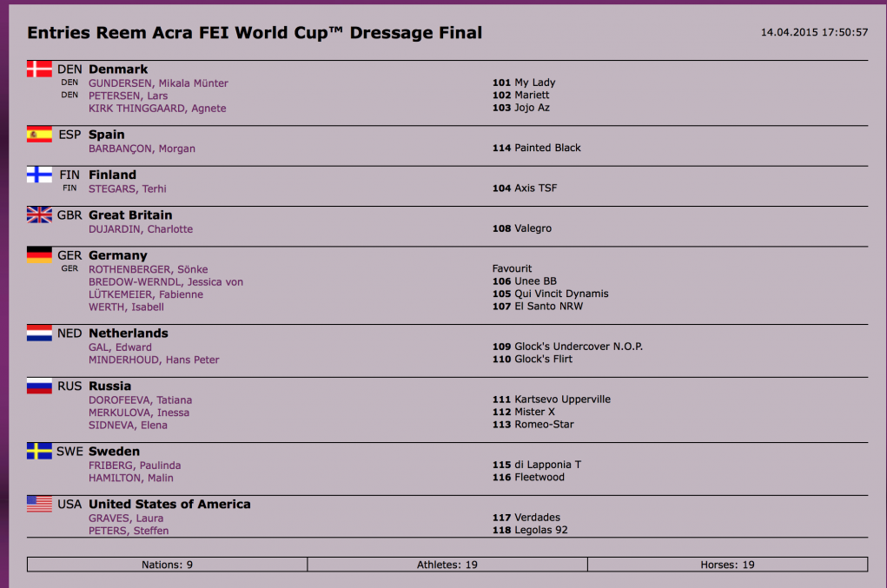Open rider link DUJARDIN, Charlotte
The height and width of the screenshot is (588, 887).
click(141, 229)
